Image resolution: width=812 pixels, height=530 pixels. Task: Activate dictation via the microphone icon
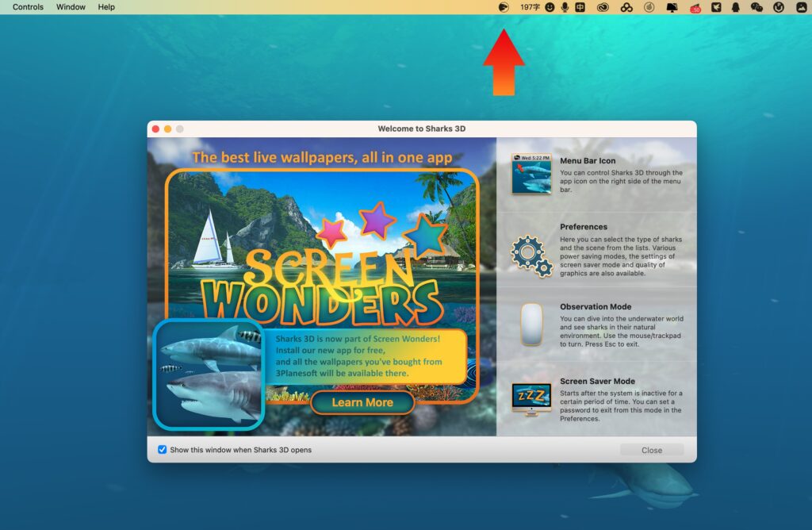pyautogui.click(x=565, y=7)
